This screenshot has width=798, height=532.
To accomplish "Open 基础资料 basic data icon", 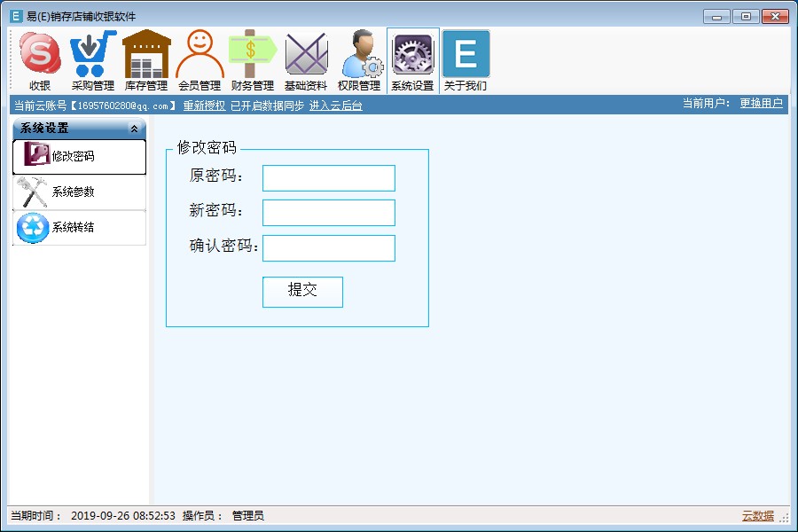I will (306, 60).
